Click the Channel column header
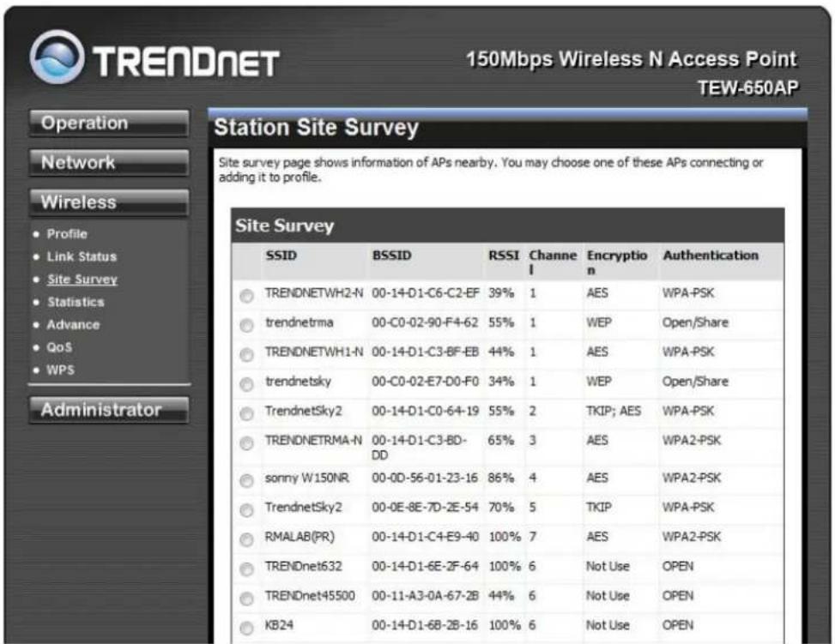 [x=553, y=262]
